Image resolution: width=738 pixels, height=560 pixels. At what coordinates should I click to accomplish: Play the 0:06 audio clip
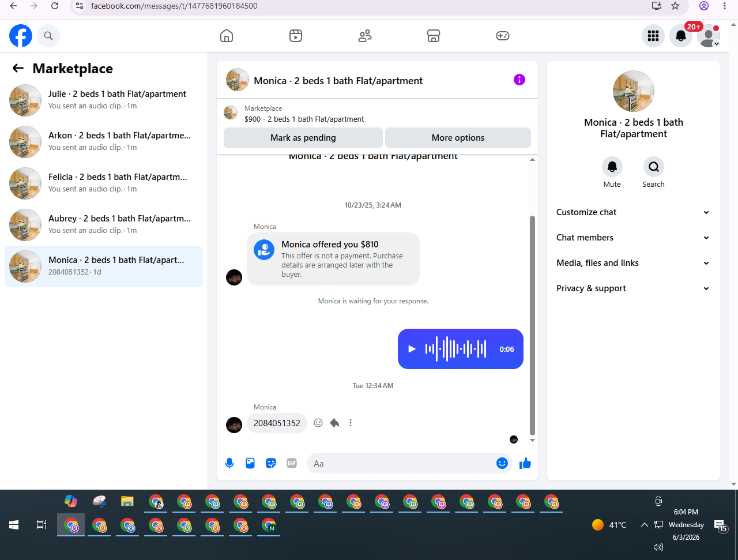(x=412, y=349)
